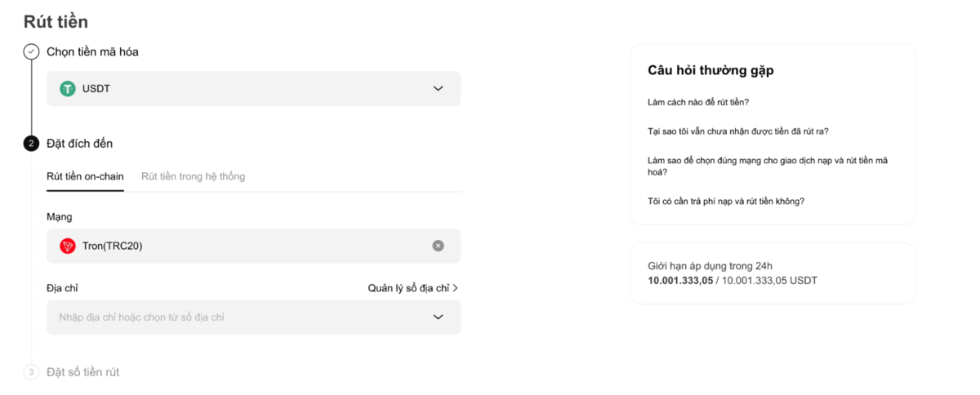Viewport: 980px width, 395px height.
Task: Switch to Rút tiền trong hệ thống tab
Action: (x=193, y=176)
